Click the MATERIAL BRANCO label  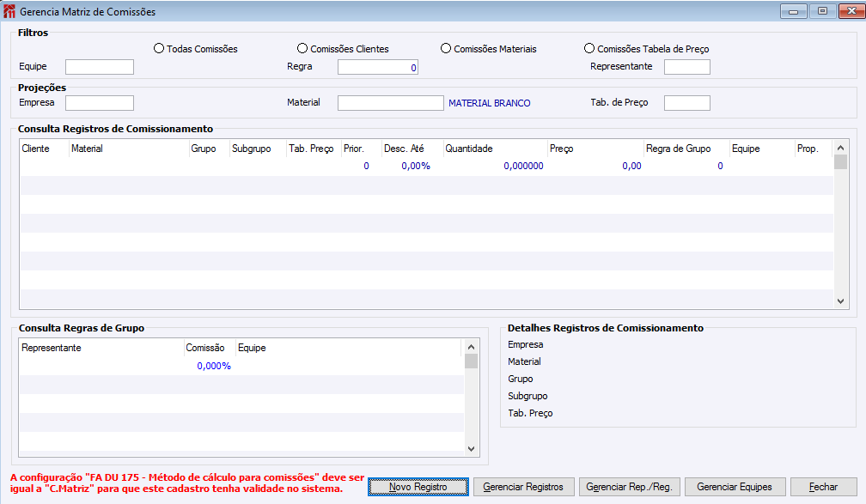490,103
